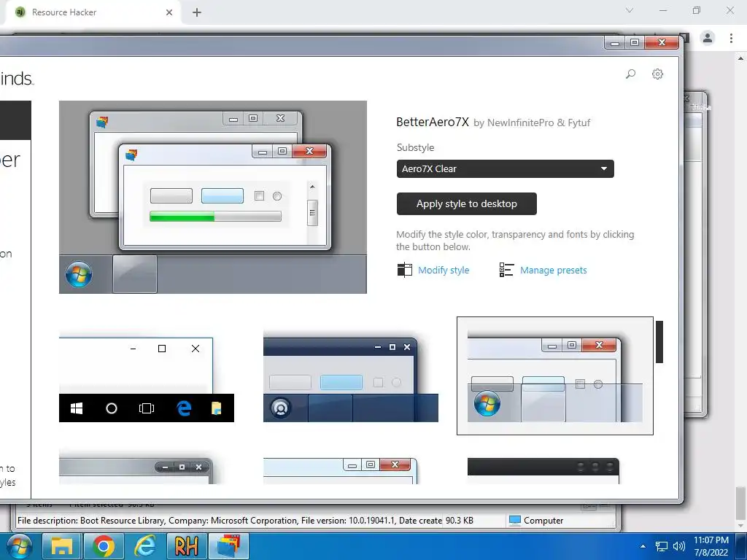Click the Computer entry in the status bar
The image size is (747, 560).
point(536,521)
